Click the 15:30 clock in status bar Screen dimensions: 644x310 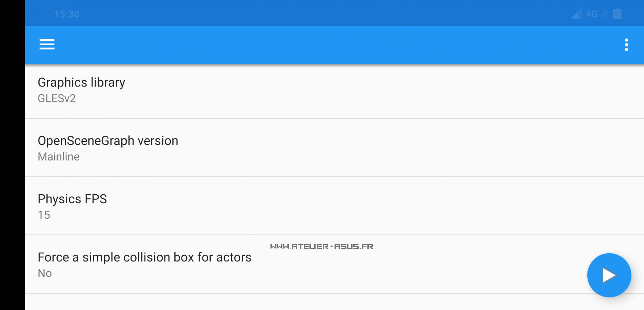67,14
